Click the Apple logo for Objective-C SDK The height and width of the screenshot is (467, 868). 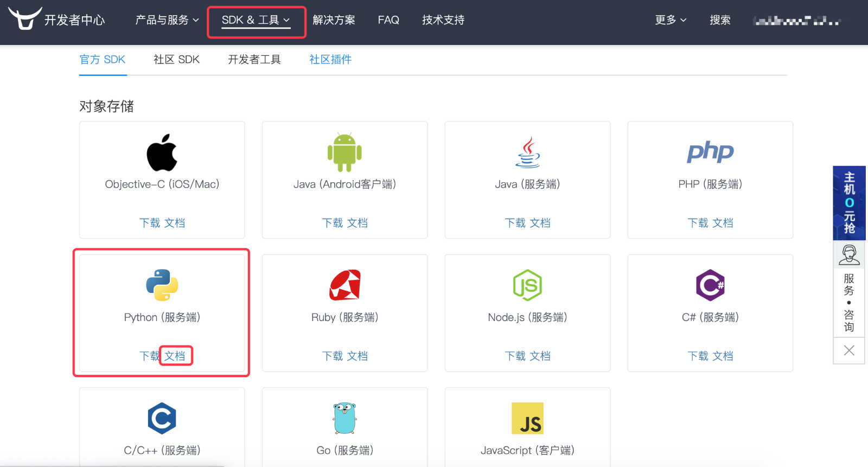(x=162, y=153)
